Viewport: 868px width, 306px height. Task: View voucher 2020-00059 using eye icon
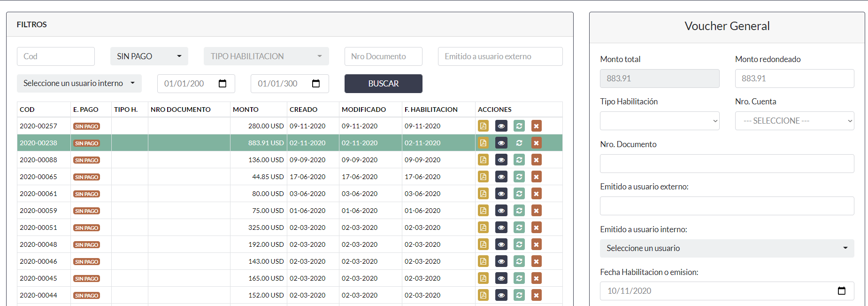tap(501, 211)
